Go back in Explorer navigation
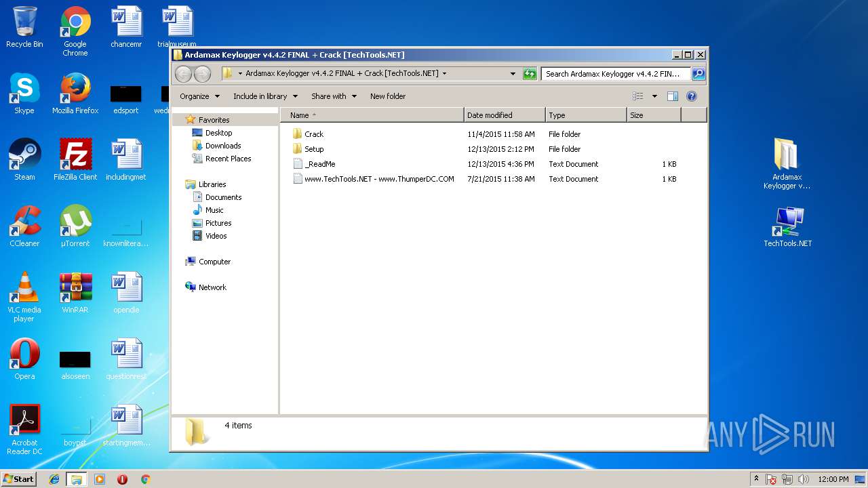Viewport: 868px width, 488px height. [x=183, y=74]
